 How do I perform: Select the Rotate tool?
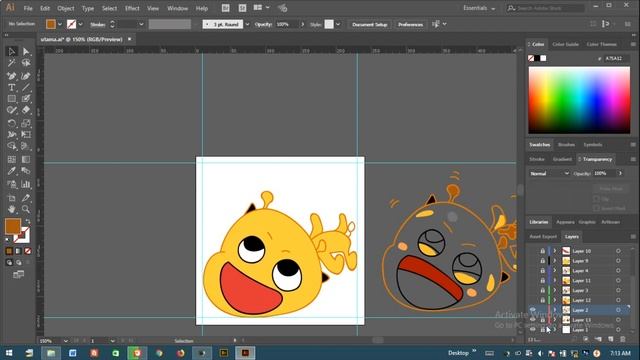[11, 123]
